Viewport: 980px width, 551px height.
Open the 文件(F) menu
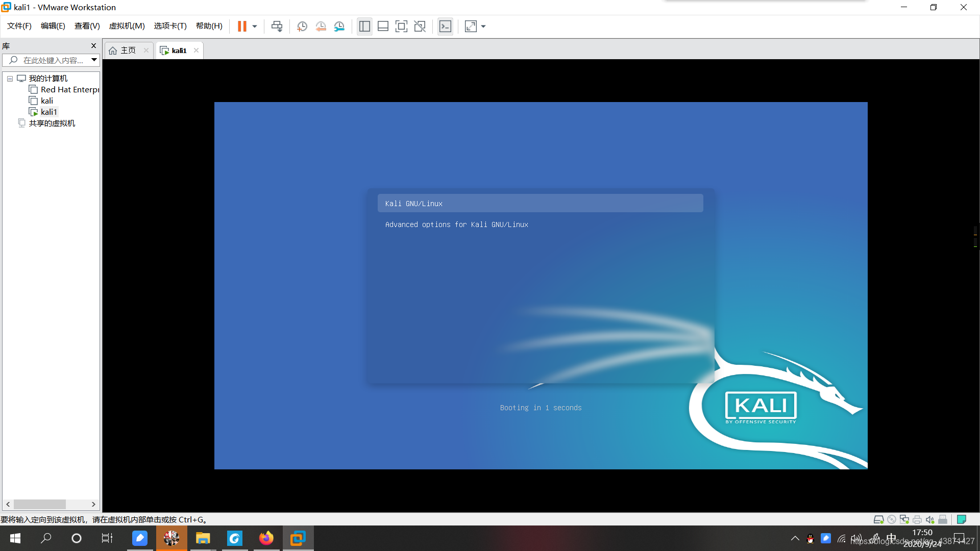(x=19, y=26)
